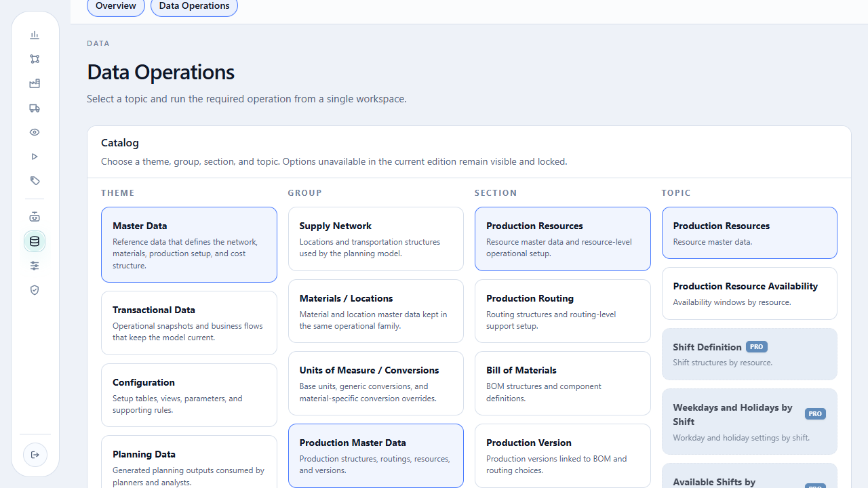Screen dimensions: 868x488
Task: Select the Master Data theme card
Action: [189, 245]
